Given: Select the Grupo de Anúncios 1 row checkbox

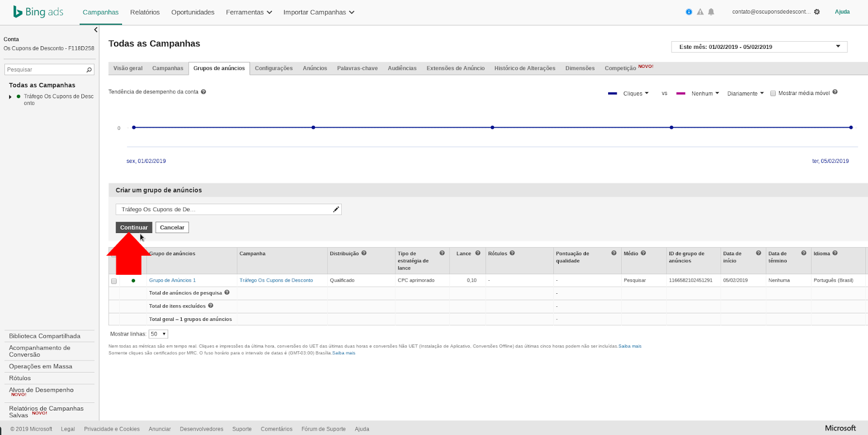Looking at the screenshot, I should 114,281.
